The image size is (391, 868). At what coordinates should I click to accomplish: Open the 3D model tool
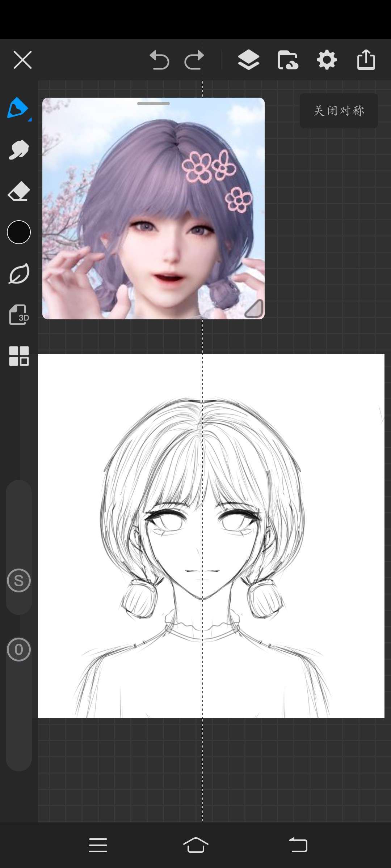[19, 315]
